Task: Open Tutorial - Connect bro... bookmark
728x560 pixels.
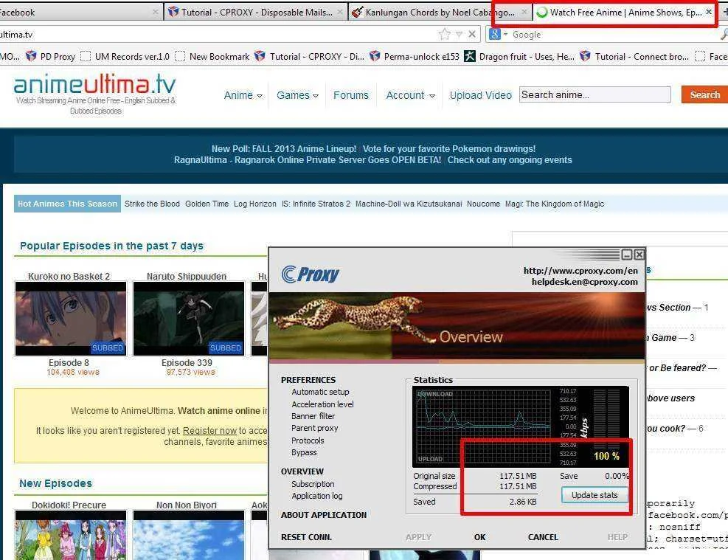Action: (634, 57)
